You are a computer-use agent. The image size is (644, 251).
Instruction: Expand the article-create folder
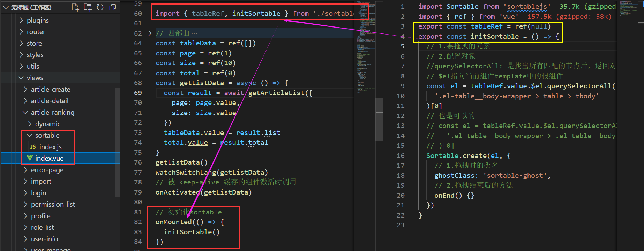[26, 89]
